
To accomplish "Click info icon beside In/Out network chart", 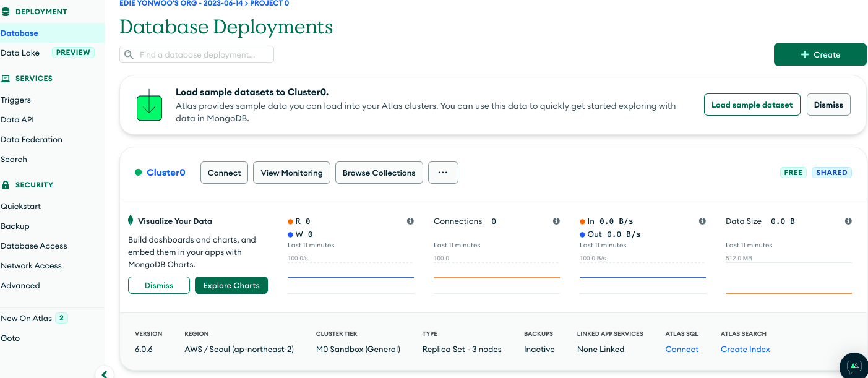I will [702, 221].
